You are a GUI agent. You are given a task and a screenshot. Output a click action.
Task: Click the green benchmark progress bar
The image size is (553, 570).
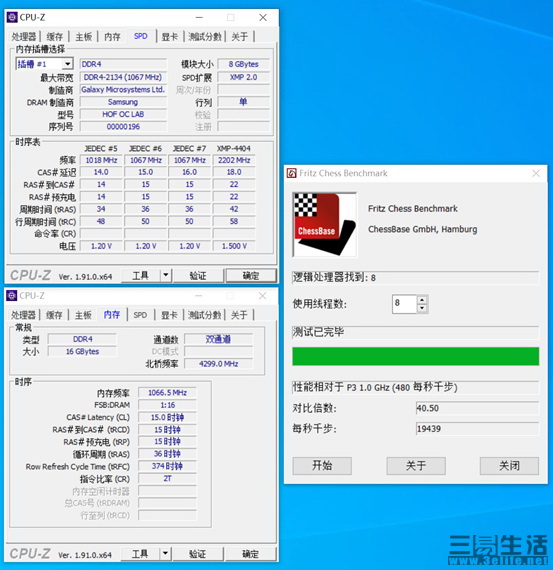[x=416, y=356]
